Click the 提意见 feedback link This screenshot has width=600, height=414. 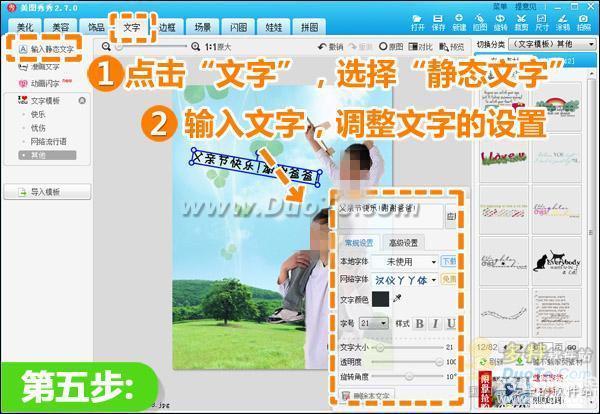(525, 7)
